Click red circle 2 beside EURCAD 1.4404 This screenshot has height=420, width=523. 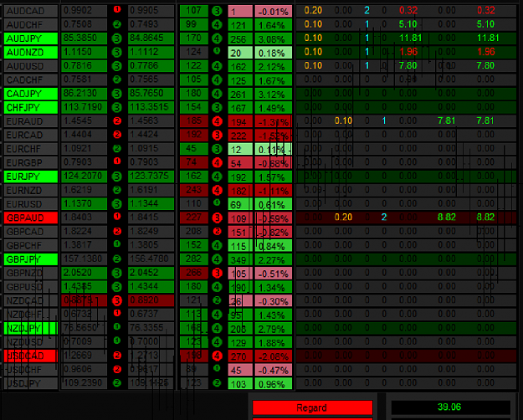(117, 135)
